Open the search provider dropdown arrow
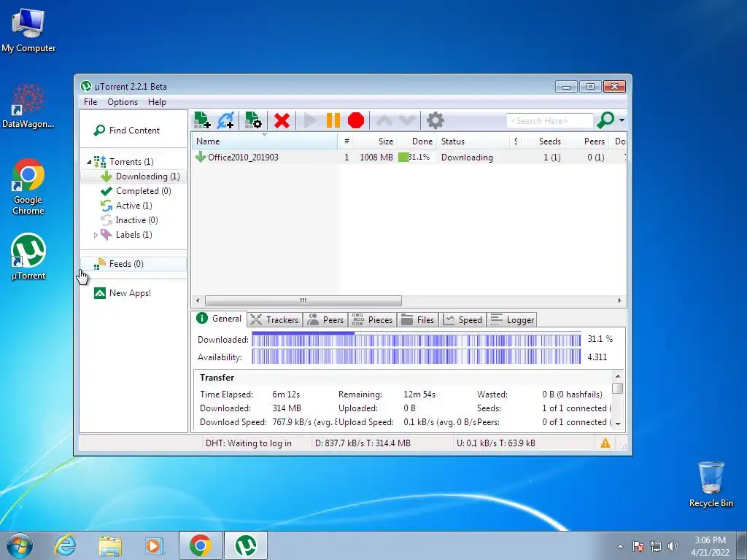 [x=622, y=120]
